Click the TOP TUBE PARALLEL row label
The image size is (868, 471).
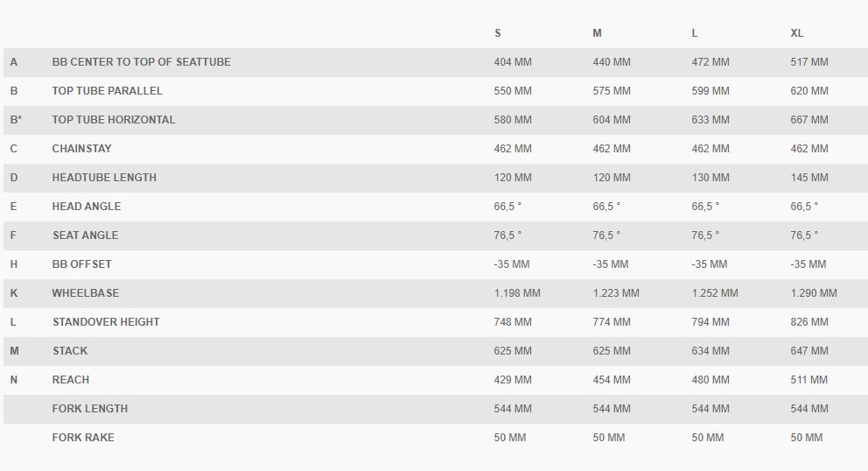tap(108, 91)
